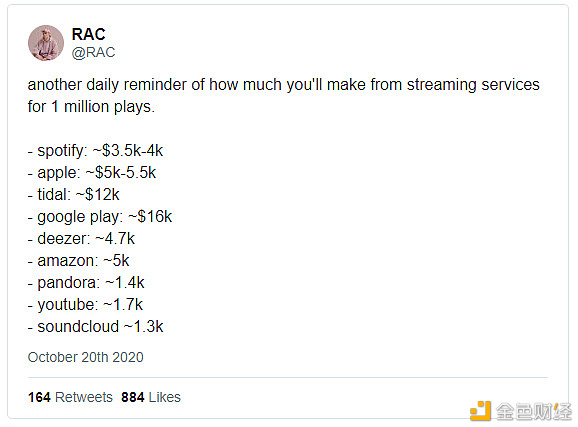
Task: Click the Chinese watermark text
Action: pos(533,412)
